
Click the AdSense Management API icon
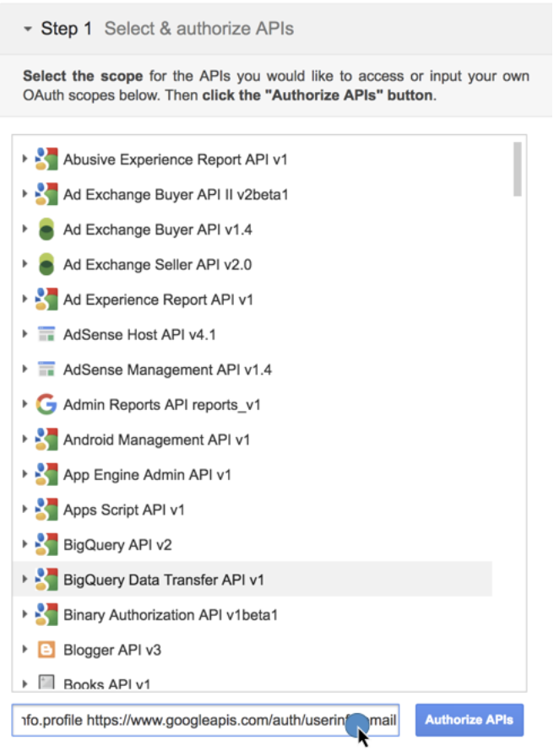click(x=46, y=370)
